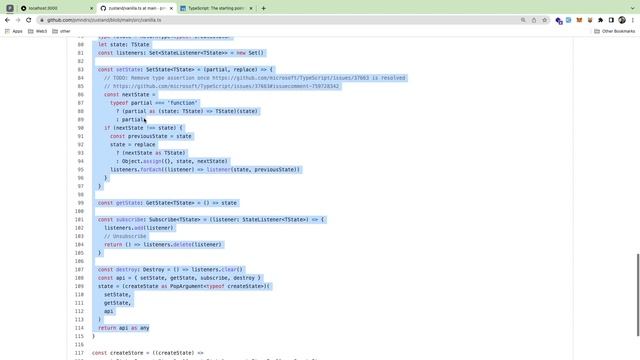Screen dimensions: 640x360
Task: Click 'const getState' on line 99
Action: [x=120, y=203]
